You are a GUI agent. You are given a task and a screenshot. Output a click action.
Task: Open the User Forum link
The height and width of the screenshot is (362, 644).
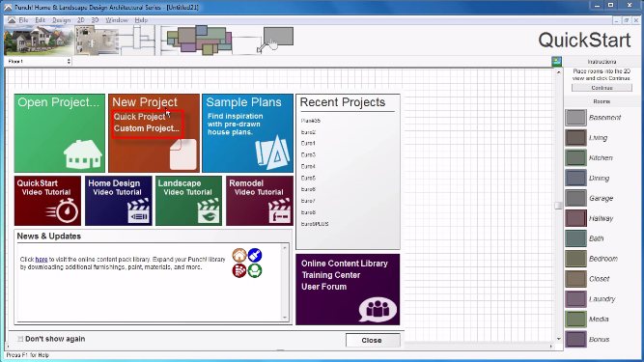[323, 287]
